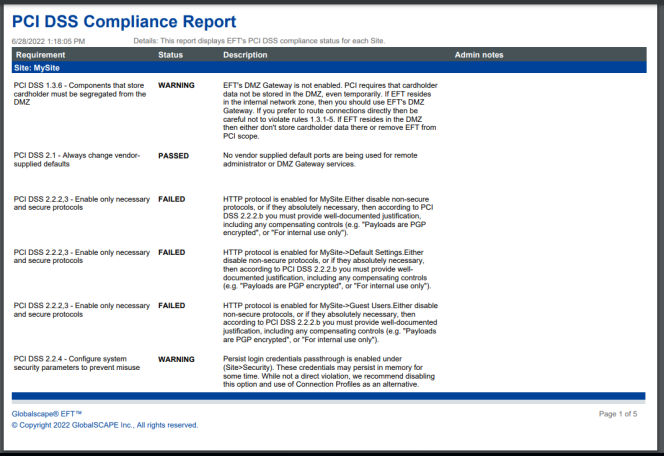Image resolution: width=664 pixels, height=456 pixels.
Task: Select the Status column header
Action: pyautogui.click(x=170, y=54)
